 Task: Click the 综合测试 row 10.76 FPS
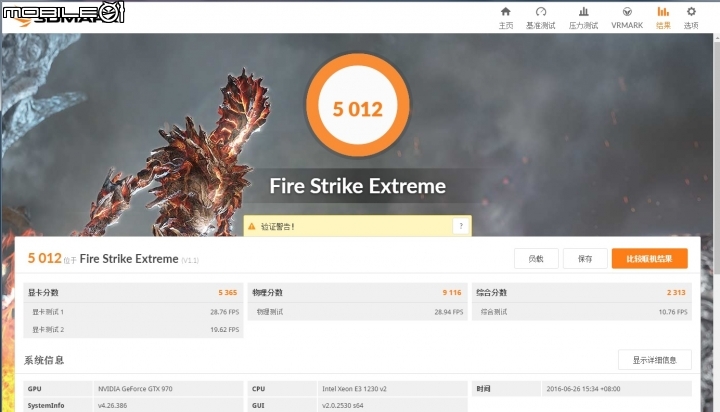582,312
